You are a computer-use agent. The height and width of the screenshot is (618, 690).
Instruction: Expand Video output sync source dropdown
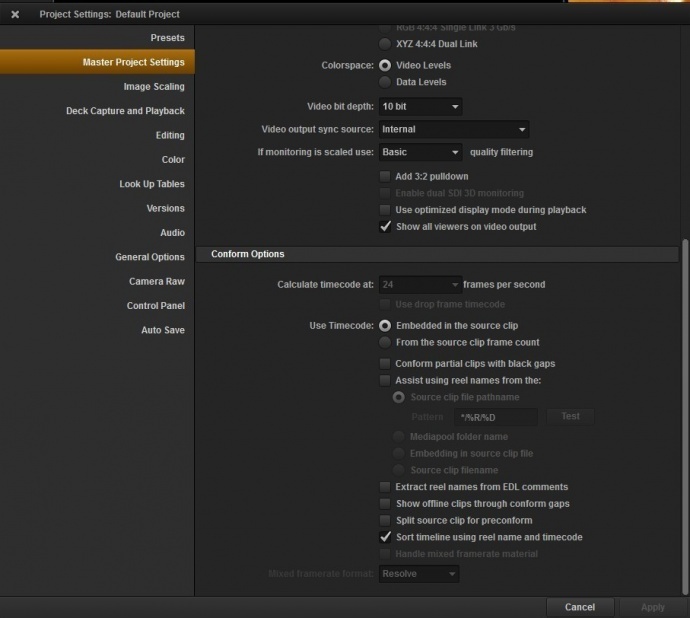click(x=454, y=129)
